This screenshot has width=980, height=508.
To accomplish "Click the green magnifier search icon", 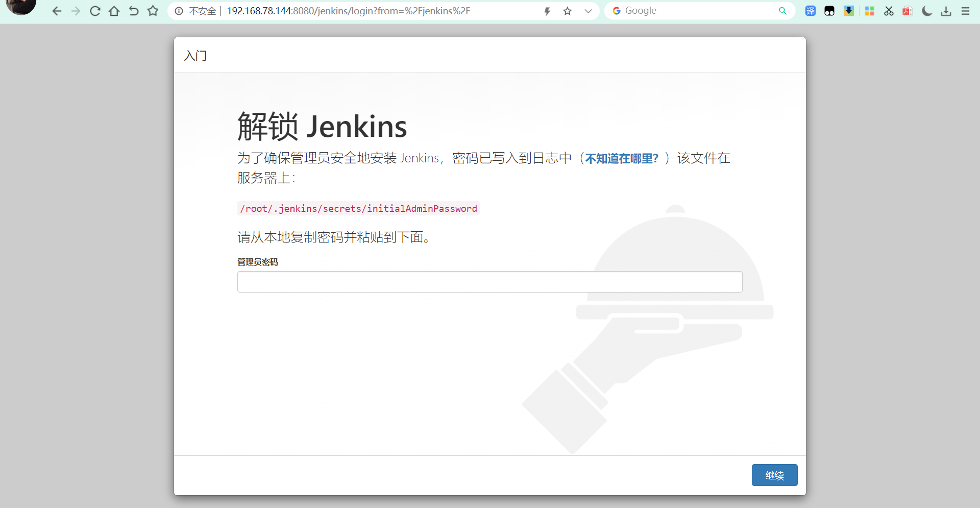I will pyautogui.click(x=782, y=11).
